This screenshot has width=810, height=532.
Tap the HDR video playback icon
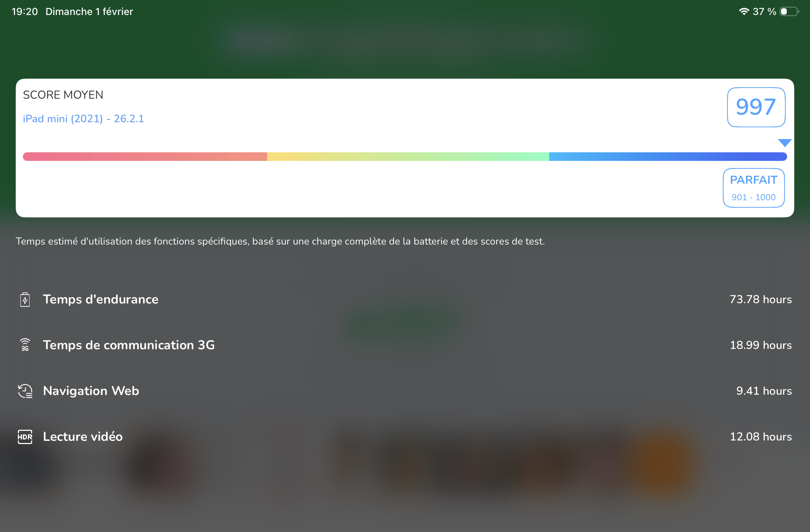[x=25, y=437]
